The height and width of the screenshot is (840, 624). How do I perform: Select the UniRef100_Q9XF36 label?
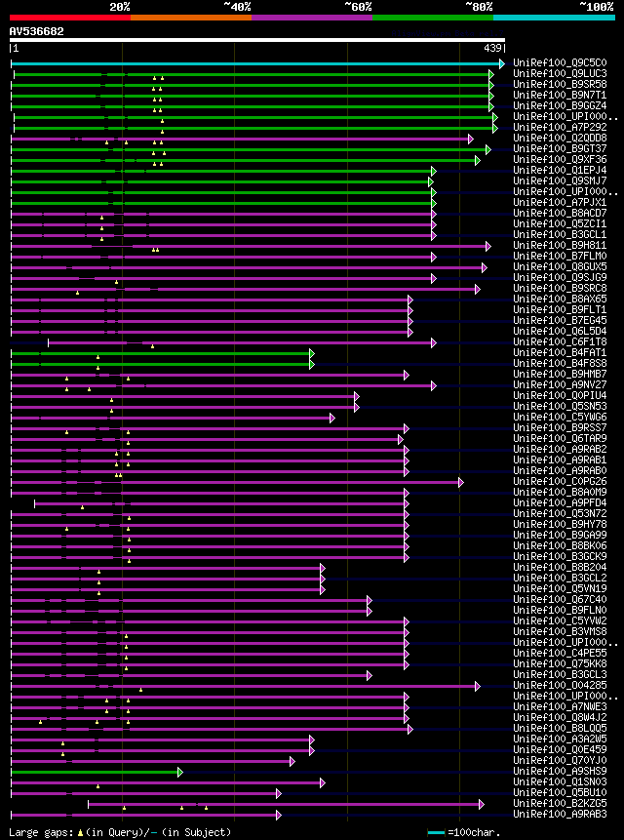click(560, 160)
